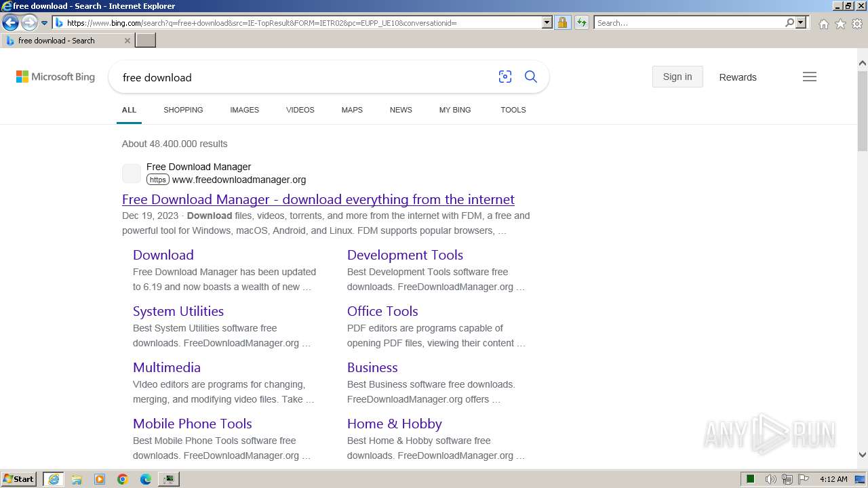
Task: Switch to the SHOPPING tab
Action: (183, 110)
